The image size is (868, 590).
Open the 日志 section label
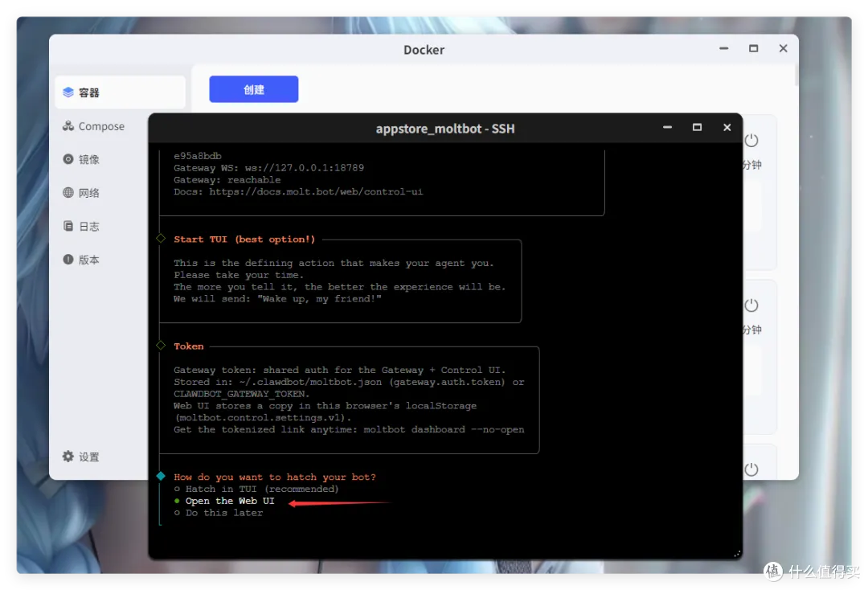(89, 227)
